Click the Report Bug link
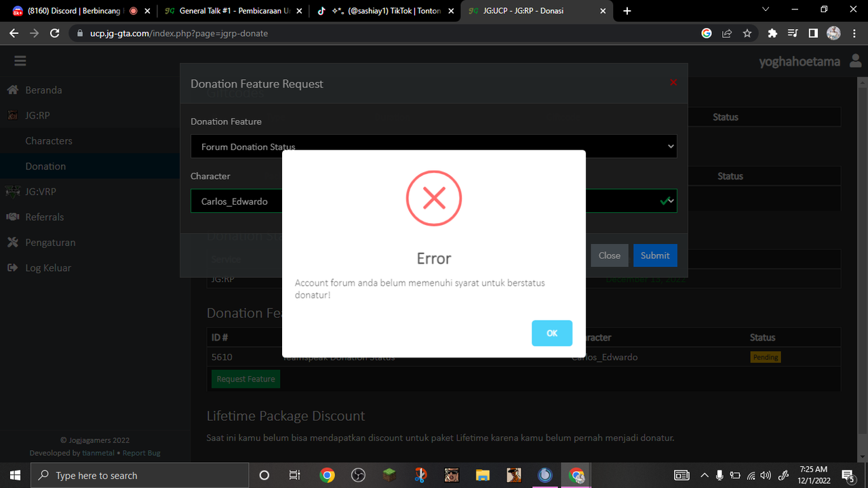 click(x=142, y=453)
